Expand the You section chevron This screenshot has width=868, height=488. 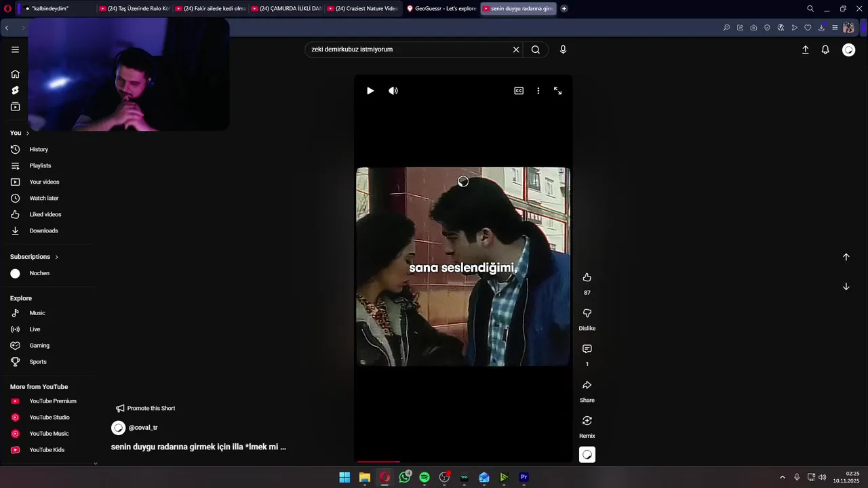28,134
